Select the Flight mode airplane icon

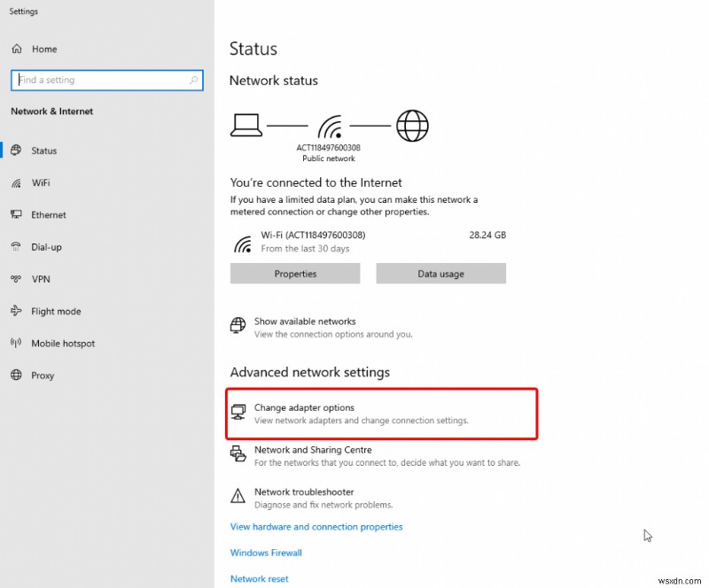coord(15,311)
